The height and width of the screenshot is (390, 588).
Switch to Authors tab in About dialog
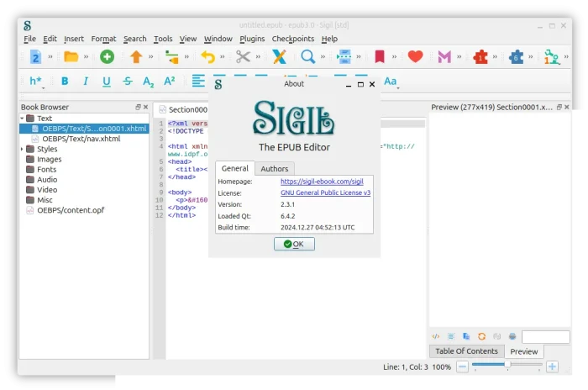pos(275,169)
